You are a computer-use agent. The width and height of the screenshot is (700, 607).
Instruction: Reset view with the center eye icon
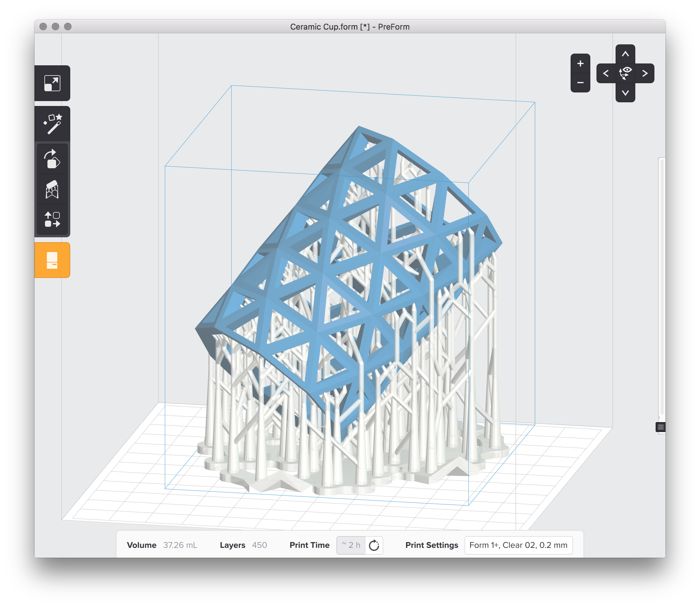coord(625,73)
